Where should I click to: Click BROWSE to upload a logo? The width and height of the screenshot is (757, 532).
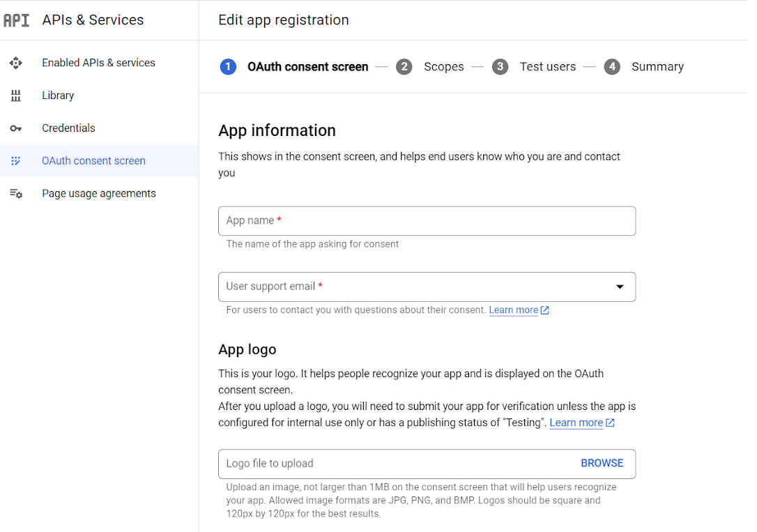pos(602,464)
